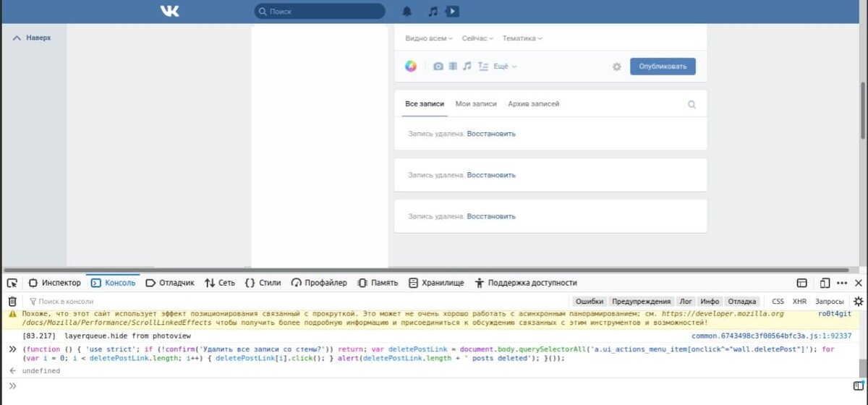The image size is (868, 405).
Task: Search wall posts with magnifier icon
Action: (692, 104)
